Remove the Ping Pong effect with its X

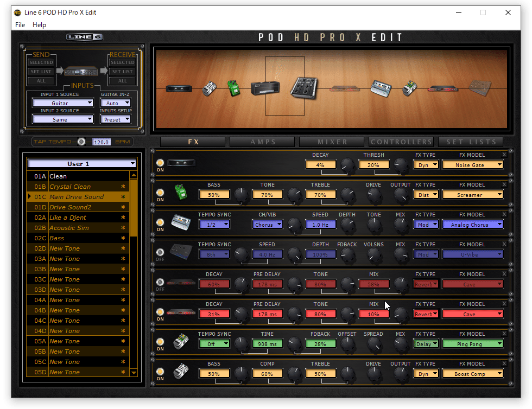[x=504, y=334]
